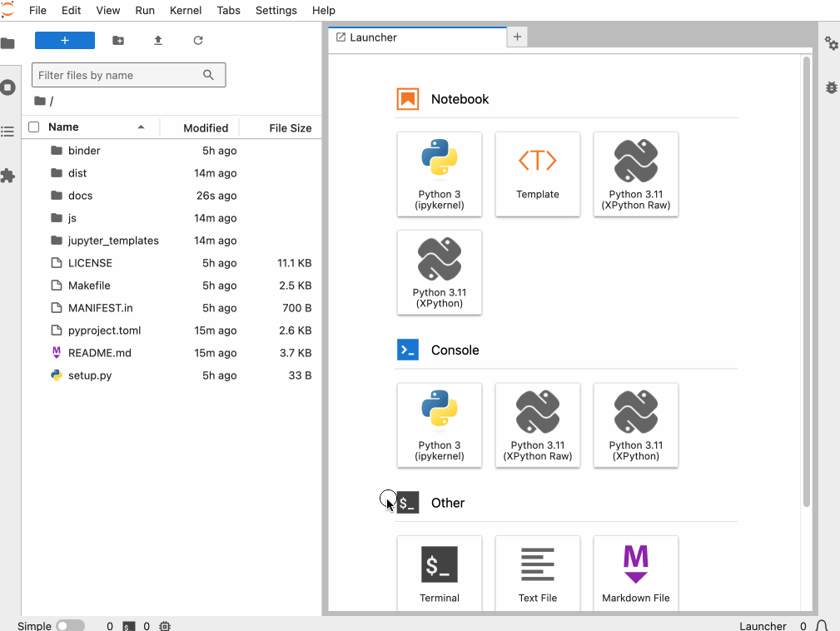Open the property inspector in the right sidebar
Image resolution: width=840 pixels, height=631 pixels.
(830, 43)
